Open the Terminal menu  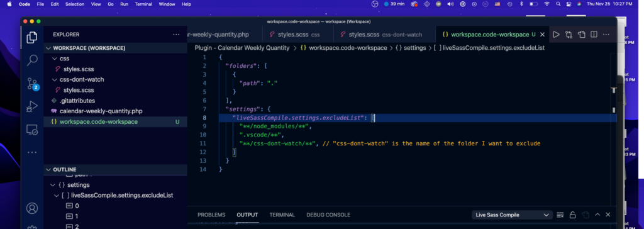pos(143,4)
